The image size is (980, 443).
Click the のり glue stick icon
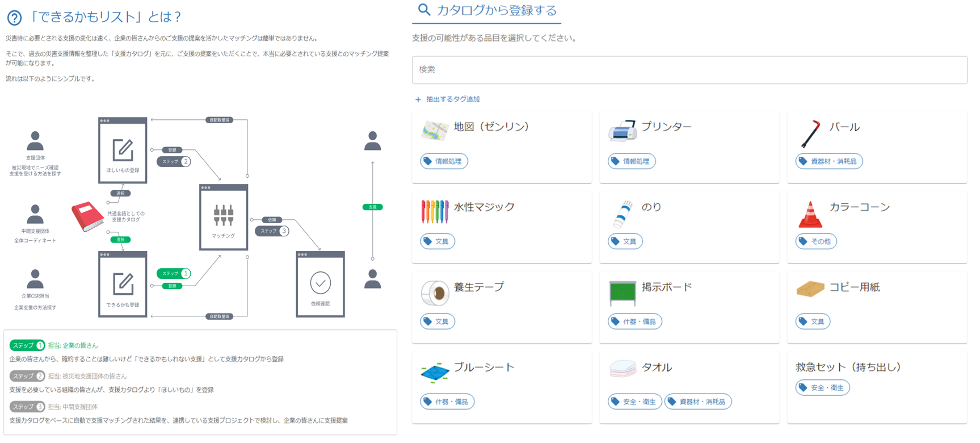tap(623, 213)
